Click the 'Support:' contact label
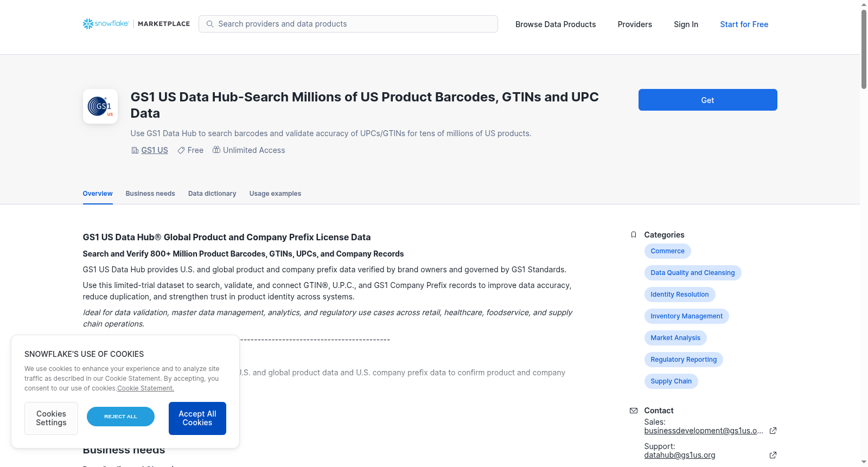868x467 pixels. (660, 446)
